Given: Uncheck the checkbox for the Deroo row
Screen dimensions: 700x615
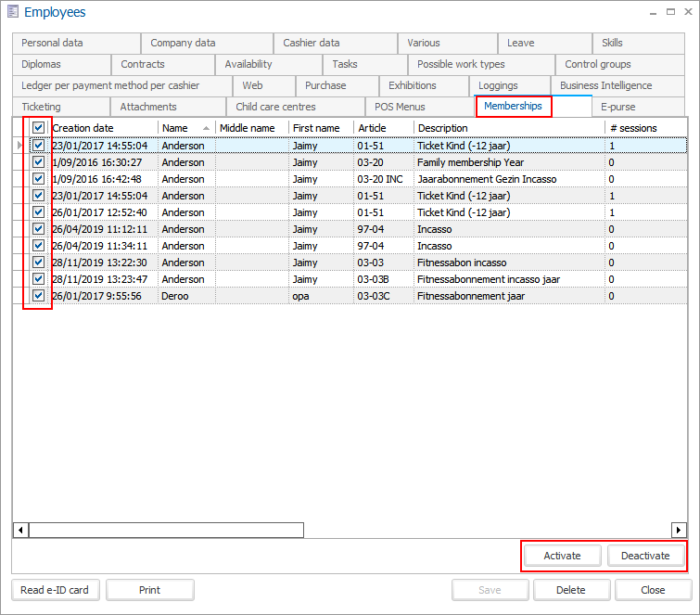Looking at the screenshot, I should tap(38, 296).
